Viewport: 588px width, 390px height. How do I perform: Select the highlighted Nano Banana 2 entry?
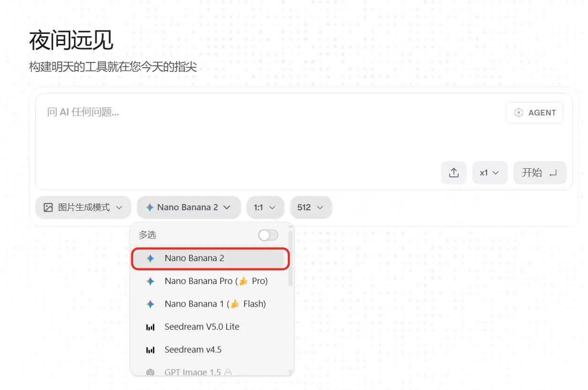(210, 258)
